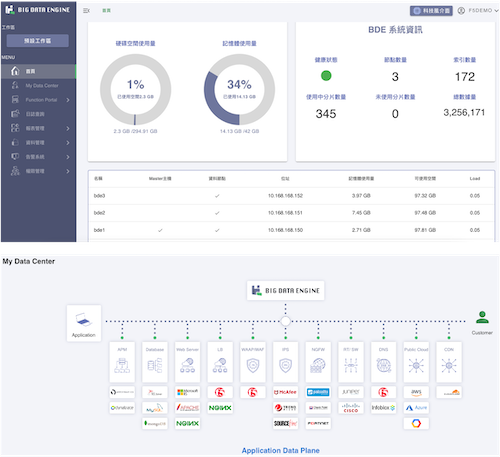500x457 pixels.
Task: Click the Master checkmark for bde1
Action: point(160,230)
